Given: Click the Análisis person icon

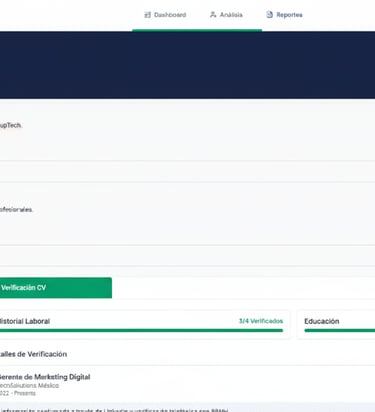Looking at the screenshot, I should (213, 15).
